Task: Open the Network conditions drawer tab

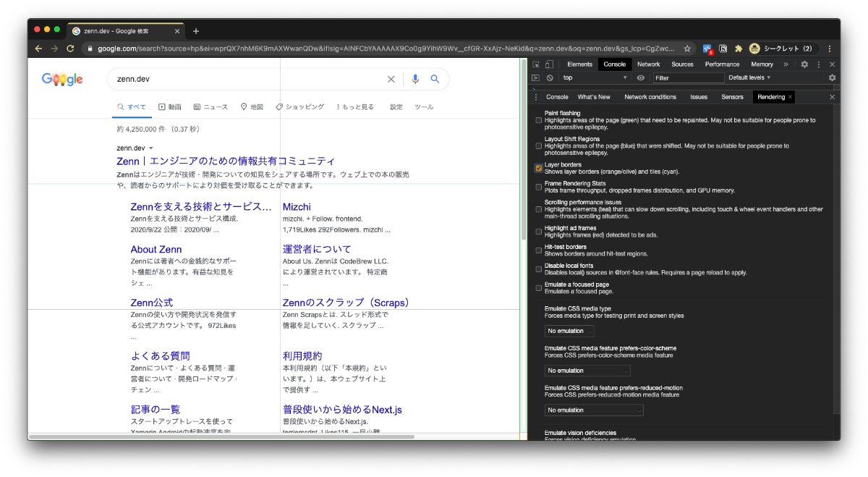Action: (650, 97)
